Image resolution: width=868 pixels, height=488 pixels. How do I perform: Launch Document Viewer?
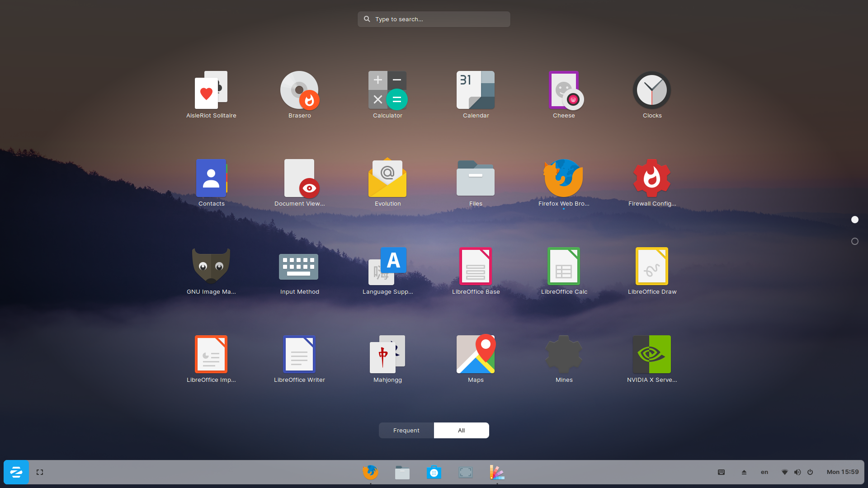pos(299,183)
